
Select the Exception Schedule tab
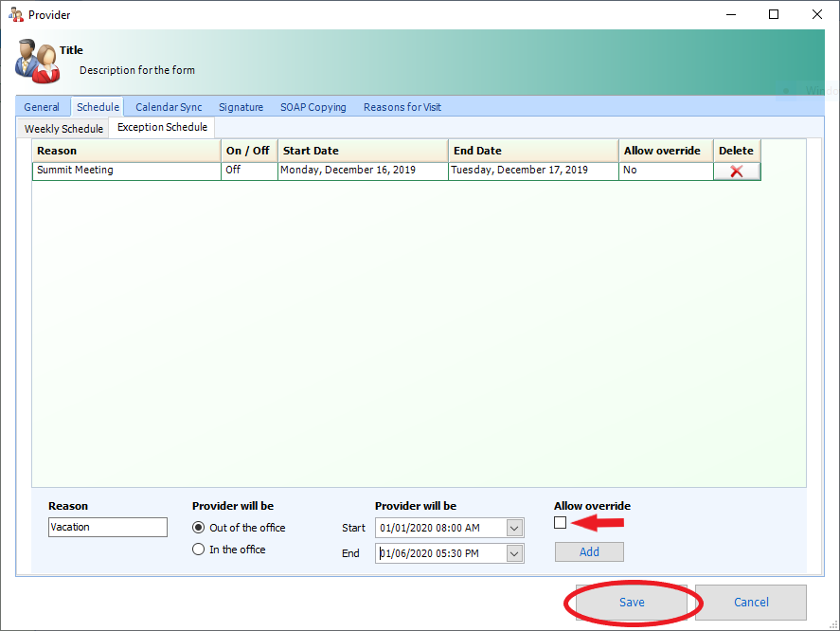point(161,127)
